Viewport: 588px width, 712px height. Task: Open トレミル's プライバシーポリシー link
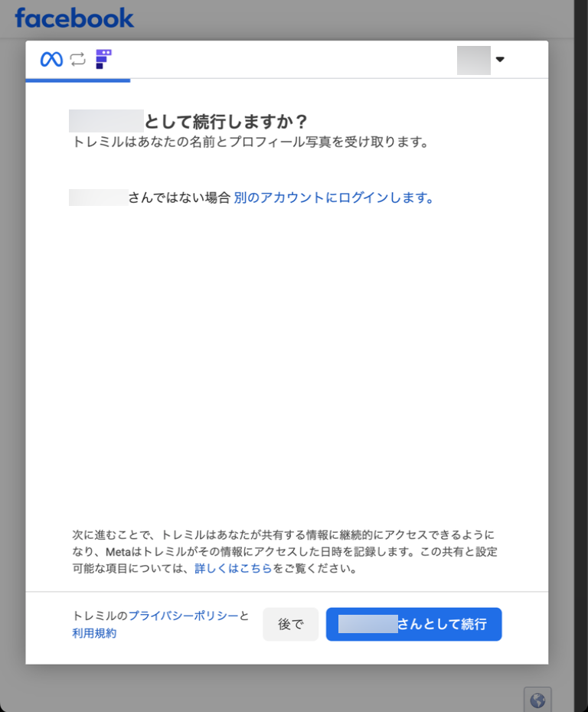(183, 616)
